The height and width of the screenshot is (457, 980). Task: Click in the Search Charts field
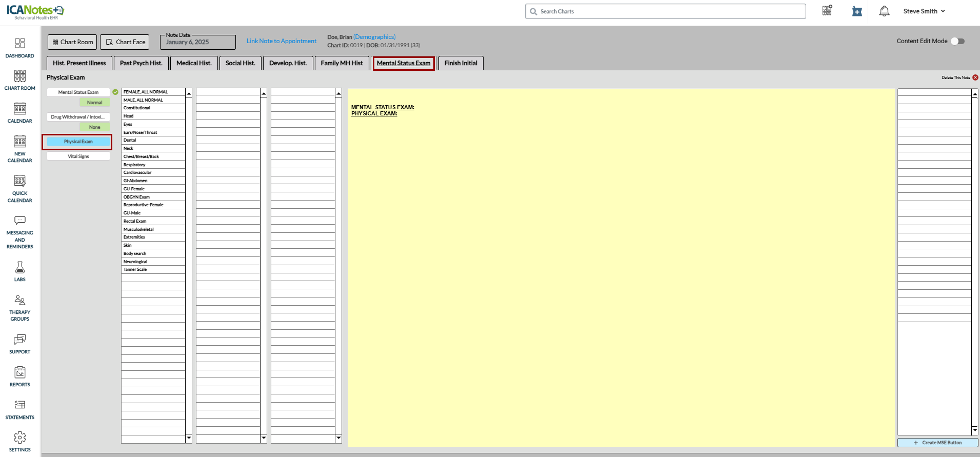tap(665, 11)
